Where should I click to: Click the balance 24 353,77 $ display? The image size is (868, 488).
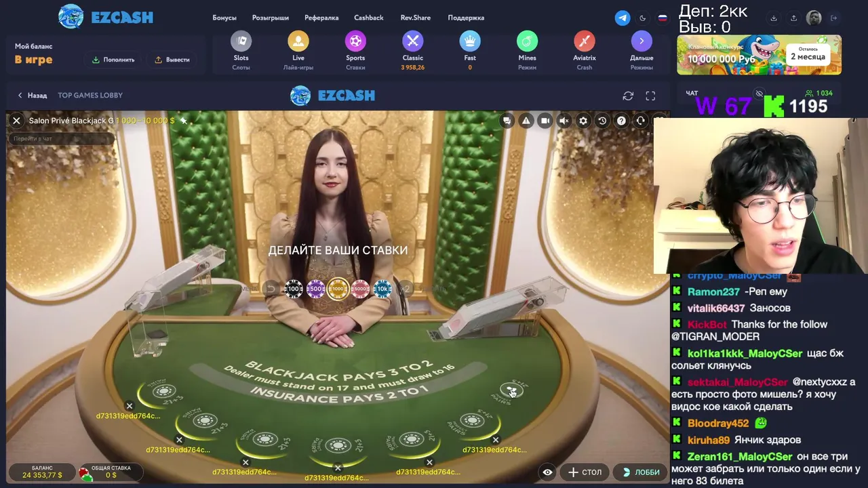[42, 472]
